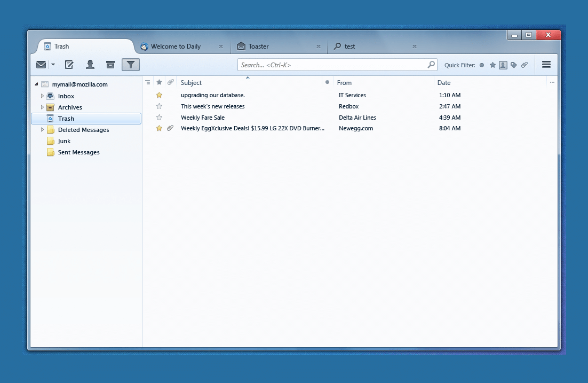
Task: Open the Write new message icon
Action: pyautogui.click(x=69, y=65)
